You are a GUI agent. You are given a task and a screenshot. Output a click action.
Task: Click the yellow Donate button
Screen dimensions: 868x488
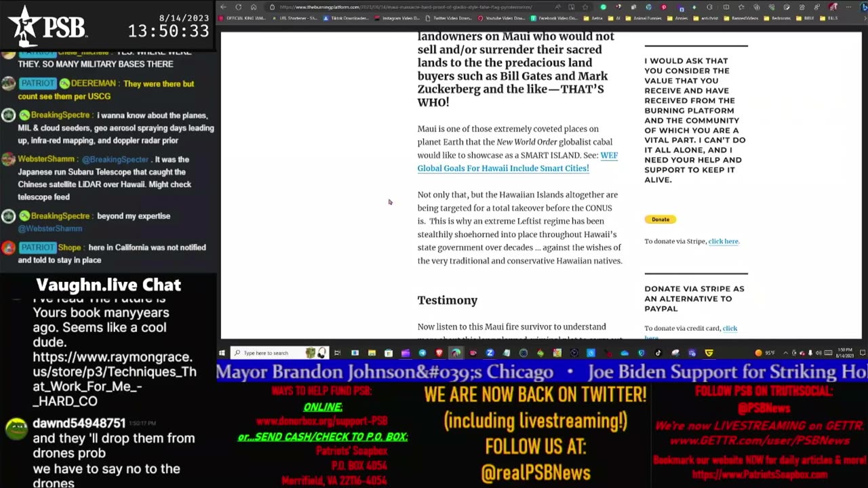coord(660,219)
